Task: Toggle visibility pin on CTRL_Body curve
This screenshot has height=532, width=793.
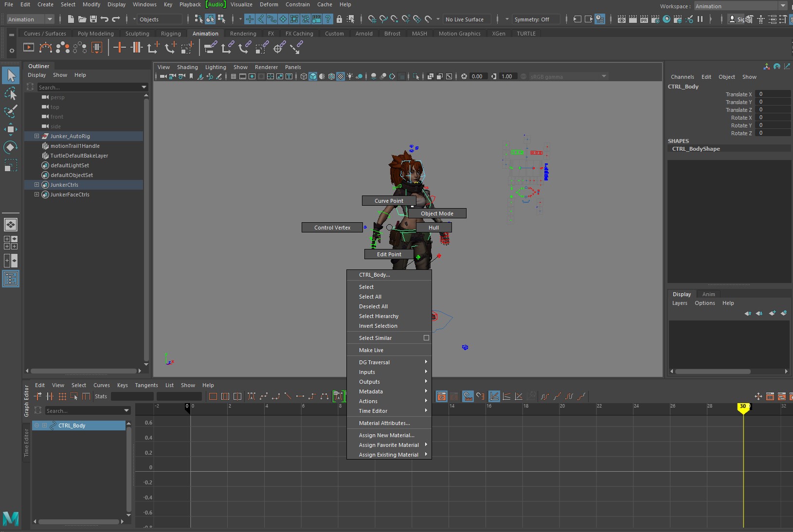Action: coord(36,426)
